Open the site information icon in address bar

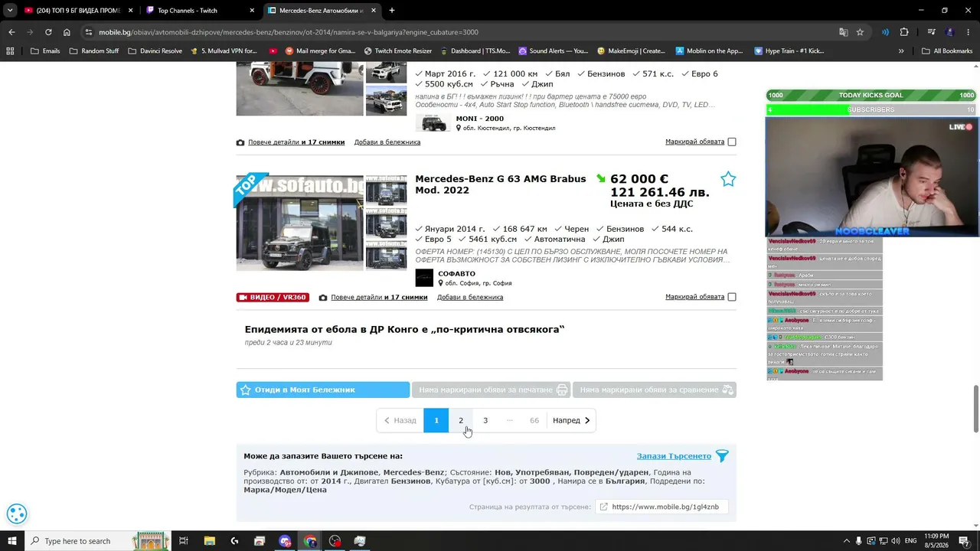89,32
